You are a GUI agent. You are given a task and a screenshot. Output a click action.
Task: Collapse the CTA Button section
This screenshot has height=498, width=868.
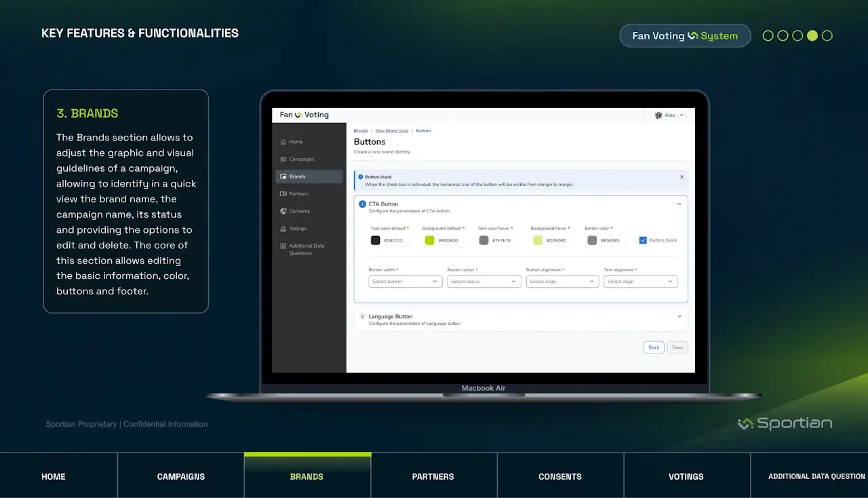point(679,204)
